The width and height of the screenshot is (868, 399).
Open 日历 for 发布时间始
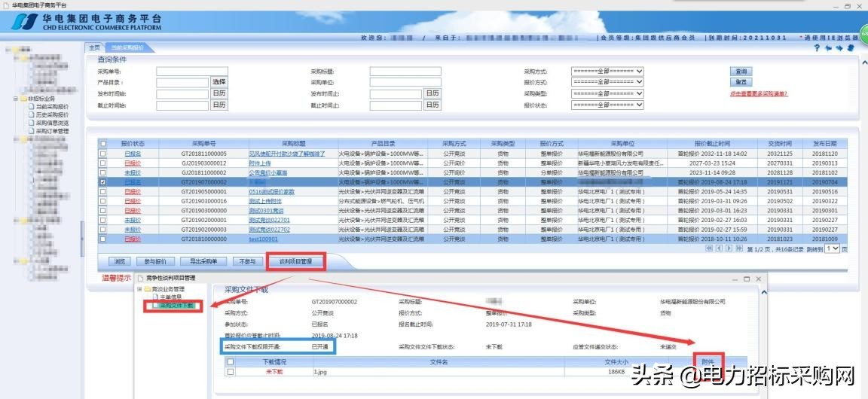pyautogui.click(x=219, y=93)
